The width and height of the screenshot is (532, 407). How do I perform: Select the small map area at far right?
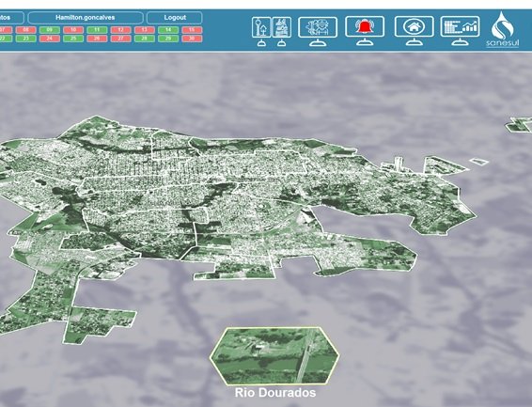tap(519, 125)
